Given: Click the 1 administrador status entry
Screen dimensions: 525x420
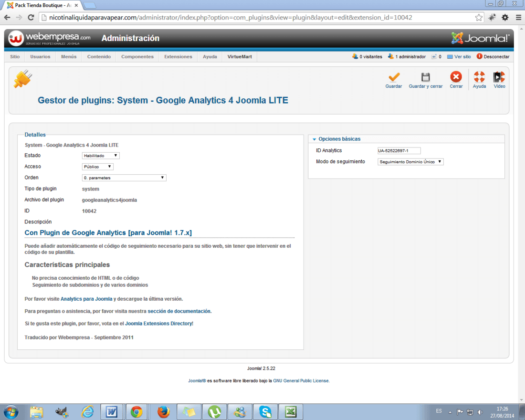Looking at the screenshot, I should [x=407, y=57].
